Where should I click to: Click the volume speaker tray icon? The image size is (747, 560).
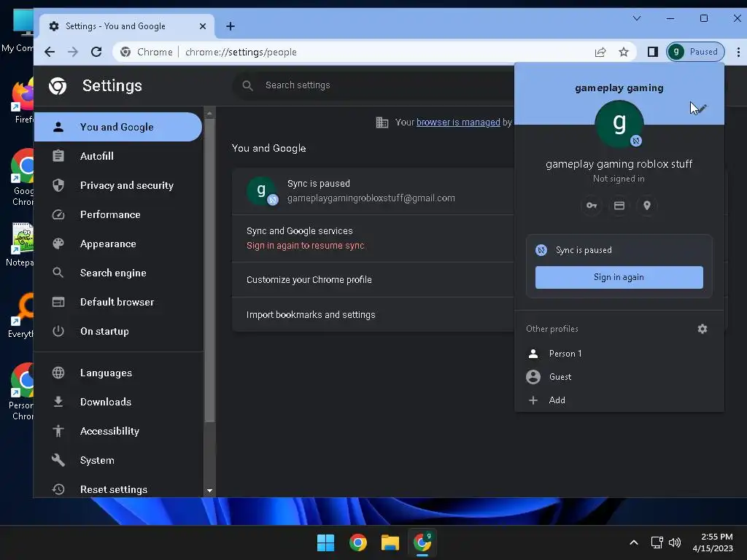click(675, 542)
